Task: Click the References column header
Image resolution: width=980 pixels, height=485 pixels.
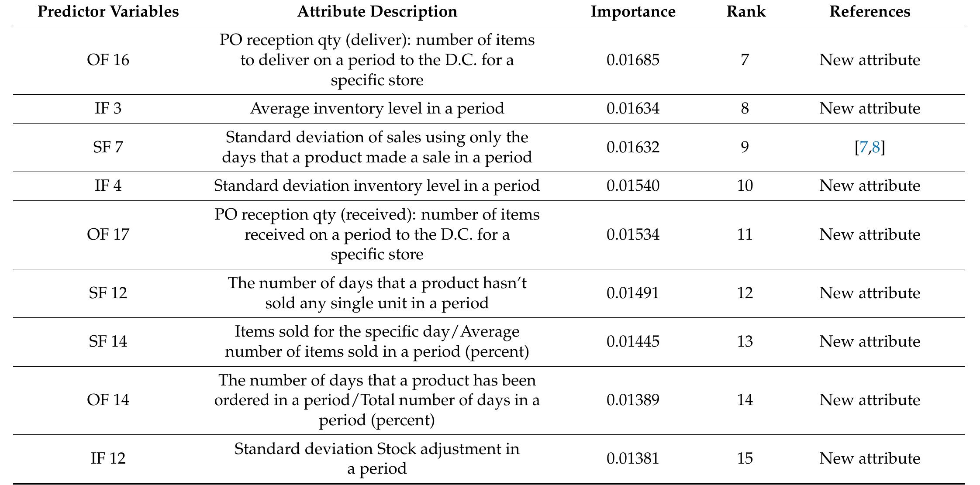Action: (x=870, y=11)
